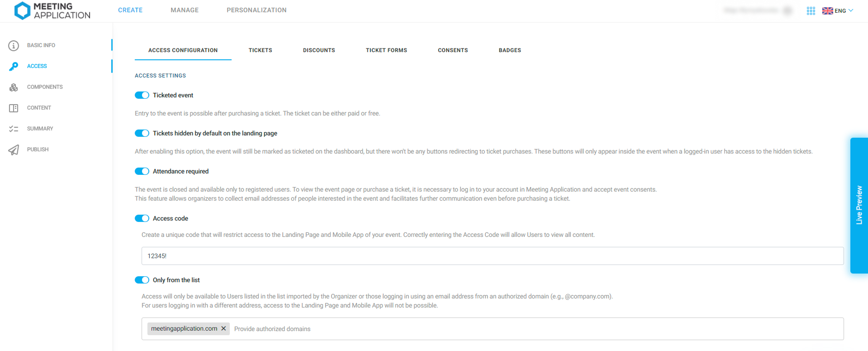The width and height of the screenshot is (868, 351).
Task: Open the apps grid icon
Action: tap(811, 11)
